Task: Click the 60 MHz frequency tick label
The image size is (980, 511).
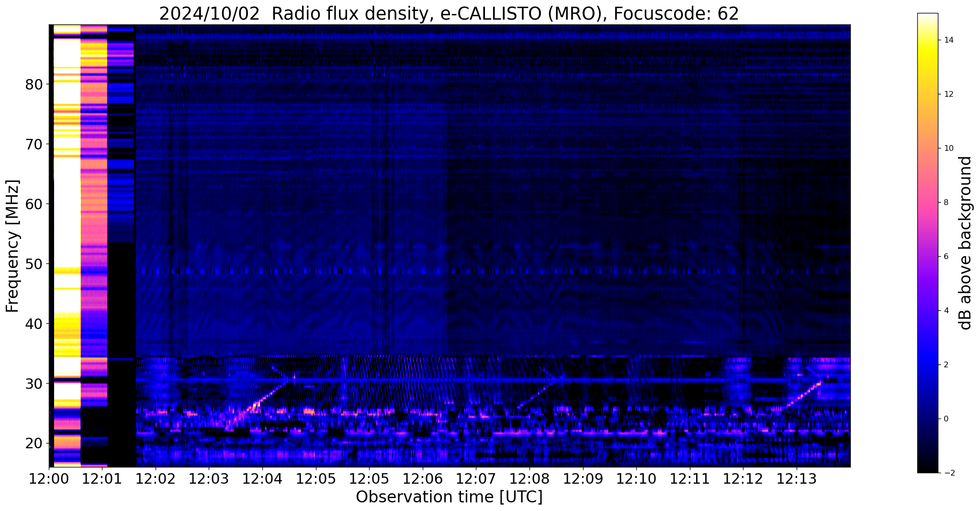Action: pyautogui.click(x=34, y=204)
